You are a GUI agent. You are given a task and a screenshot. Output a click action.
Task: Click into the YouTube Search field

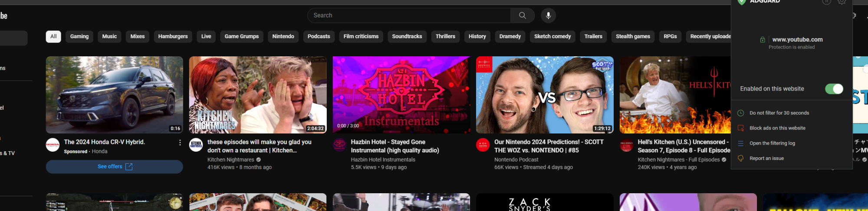[408, 16]
